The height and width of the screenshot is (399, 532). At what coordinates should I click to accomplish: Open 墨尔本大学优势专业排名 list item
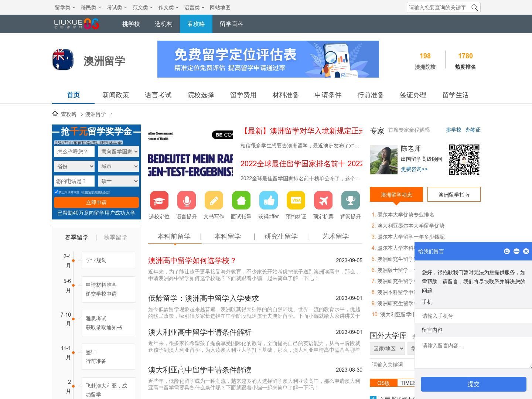tap(406, 215)
